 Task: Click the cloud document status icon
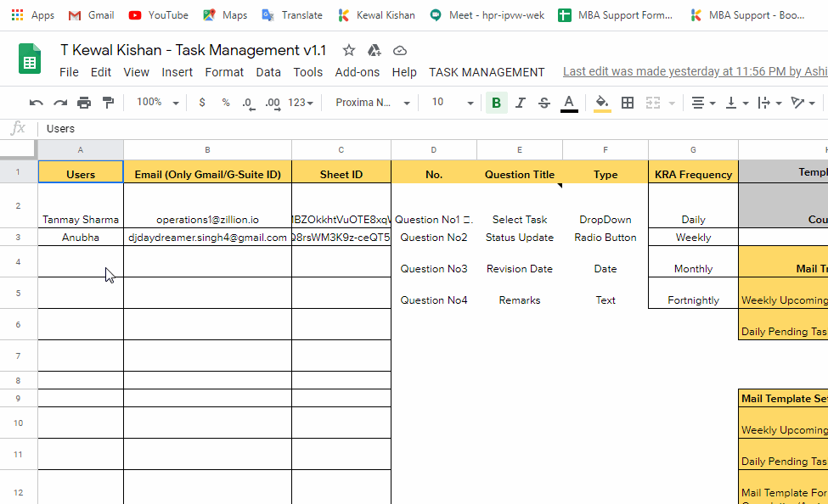point(400,51)
